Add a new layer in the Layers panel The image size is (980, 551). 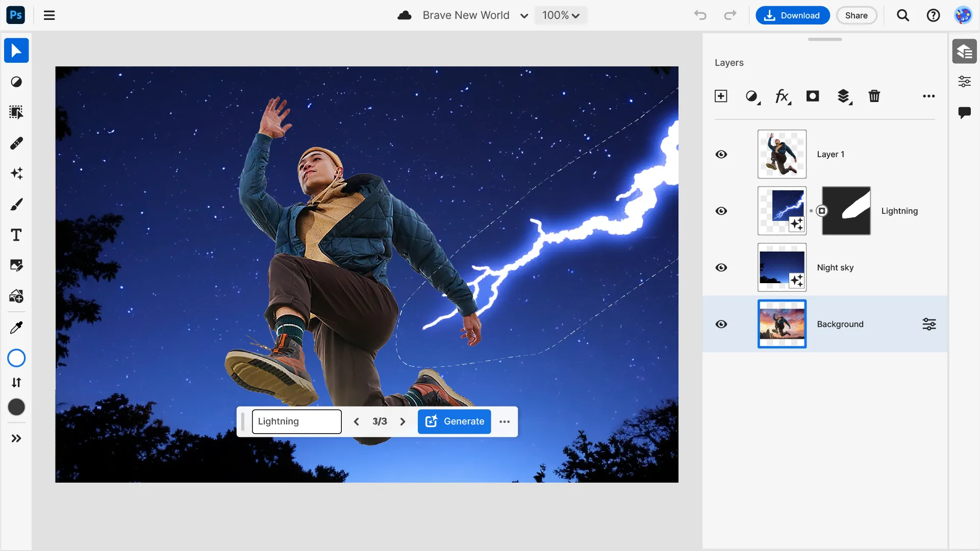pos(721,96)
